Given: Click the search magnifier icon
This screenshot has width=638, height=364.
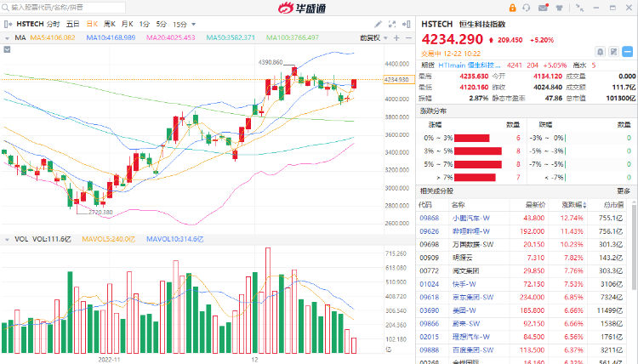Looking at the screenshot, I should 5,8.
